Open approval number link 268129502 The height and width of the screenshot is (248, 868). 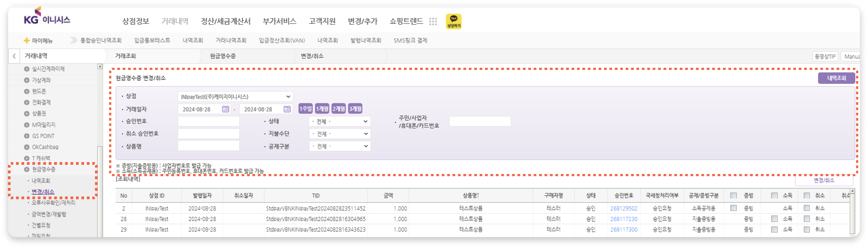pos(624,208)
